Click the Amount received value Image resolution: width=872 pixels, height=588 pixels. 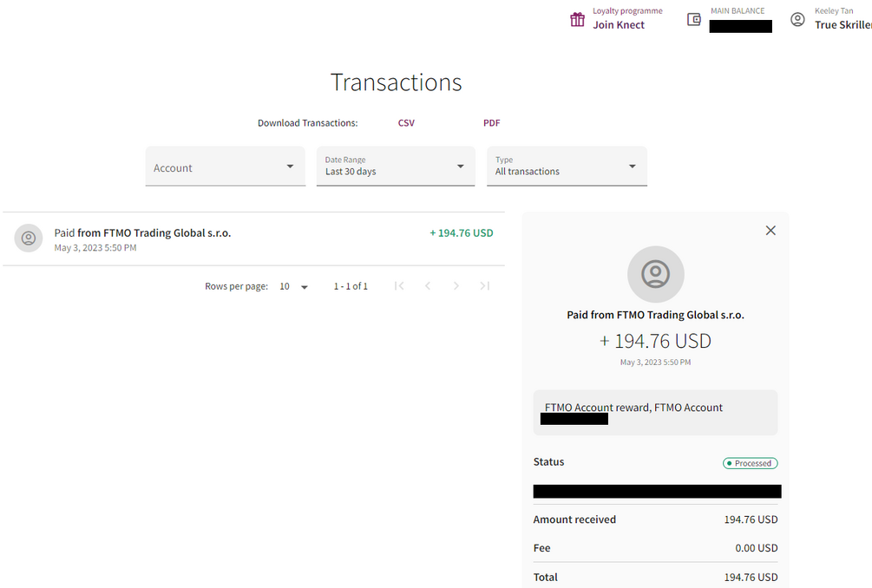click(751, 519)
